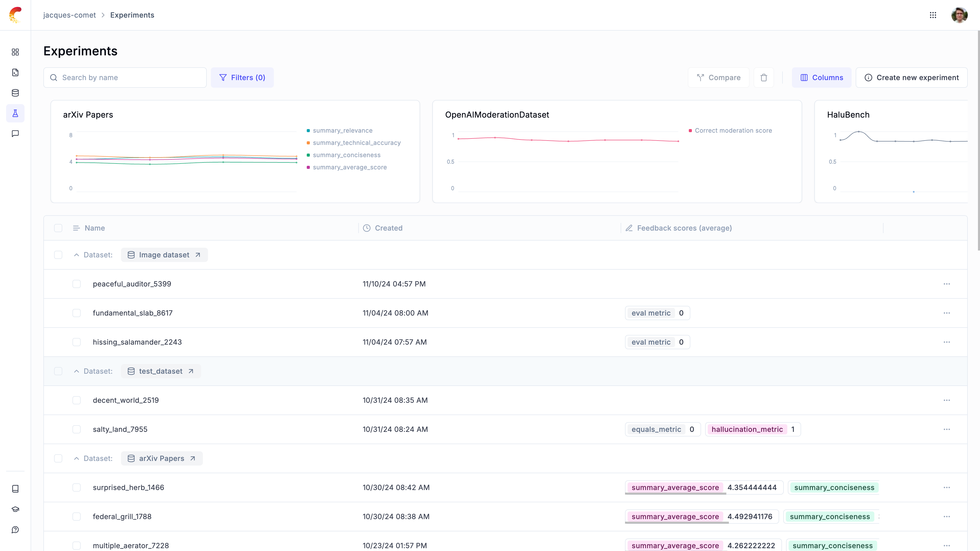
Task: Click Create new experiment button
Action: [912, 78]
